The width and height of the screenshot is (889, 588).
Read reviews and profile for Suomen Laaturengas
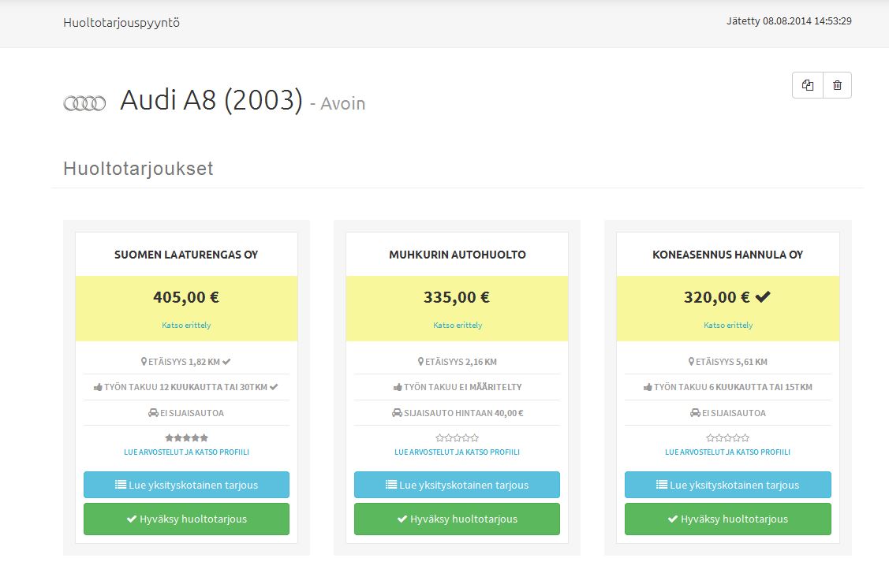pos(186,452)
